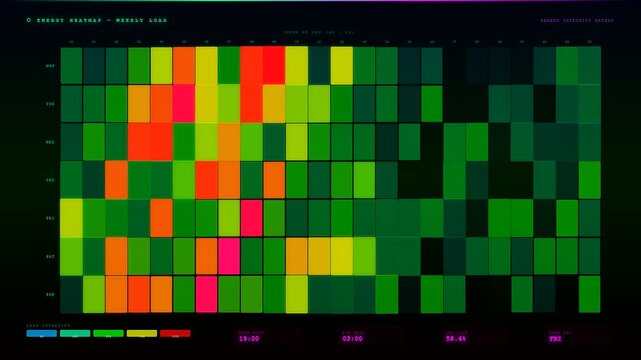
Task: Click the THU row label
Action: (x=50, y=180)
